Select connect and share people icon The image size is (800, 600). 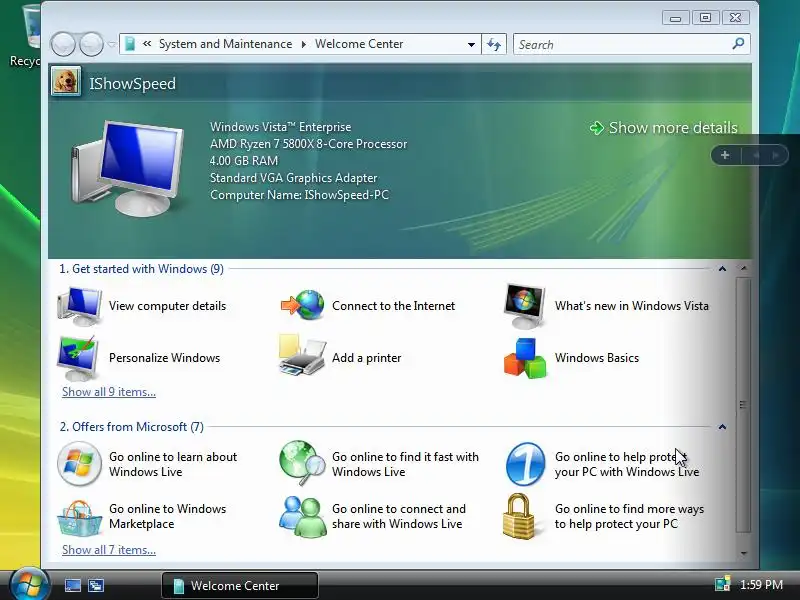[302, 517]
